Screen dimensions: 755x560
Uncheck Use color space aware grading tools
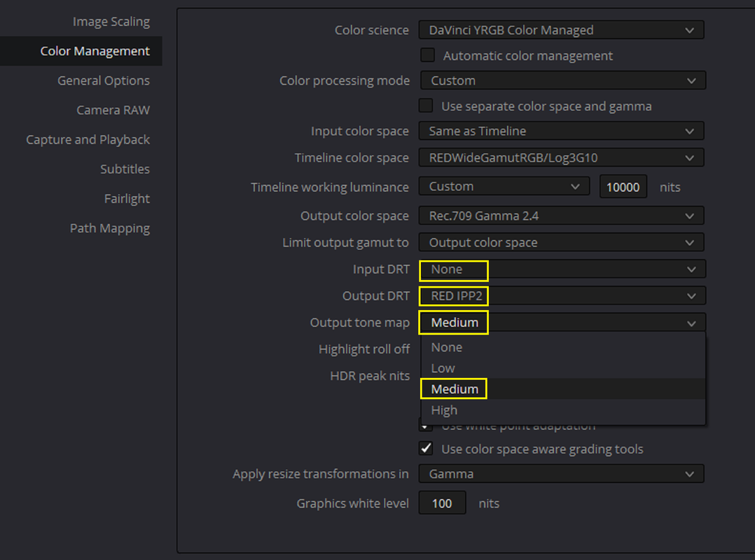426,449
